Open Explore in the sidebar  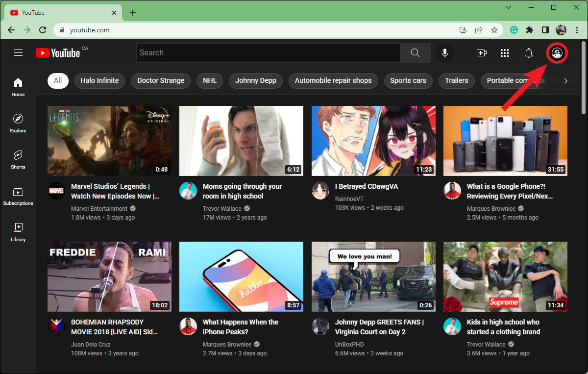pyautogui.click(x=18, y=123)
